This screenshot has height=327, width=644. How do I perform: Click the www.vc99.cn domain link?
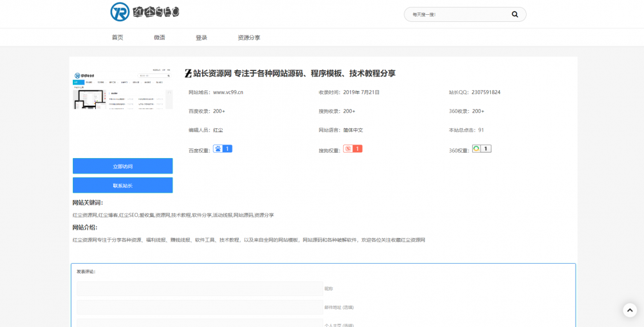coord(228,92)
